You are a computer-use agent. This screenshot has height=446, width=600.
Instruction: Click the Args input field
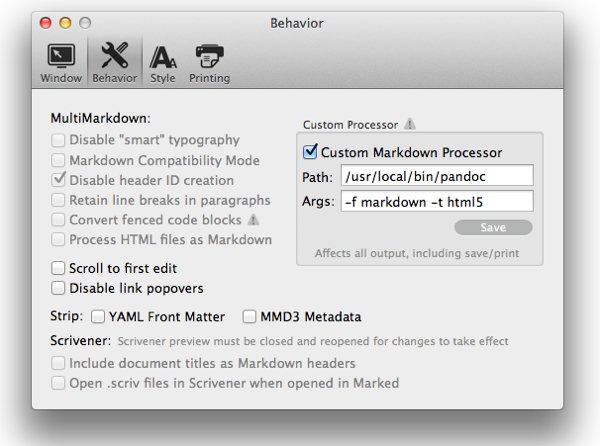(x=437, y=201)
